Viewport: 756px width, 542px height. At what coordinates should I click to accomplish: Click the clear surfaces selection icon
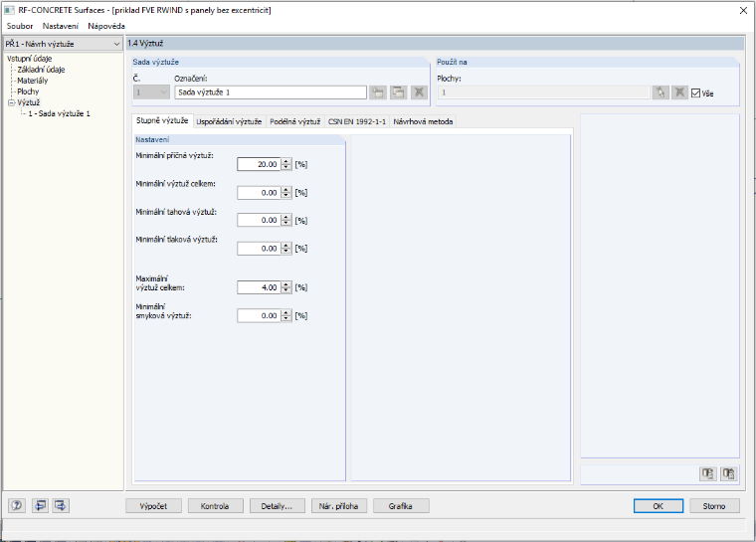click(x=679, y=92)
